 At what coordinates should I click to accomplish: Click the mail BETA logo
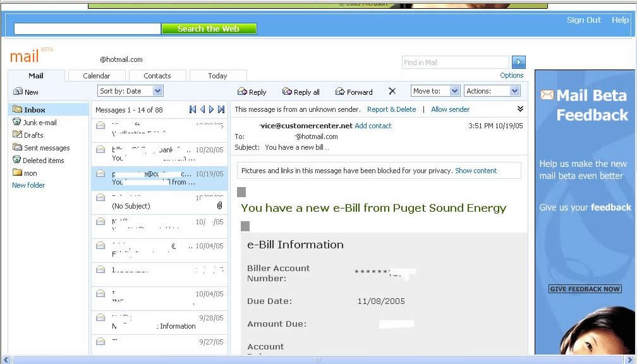[31, 56]
